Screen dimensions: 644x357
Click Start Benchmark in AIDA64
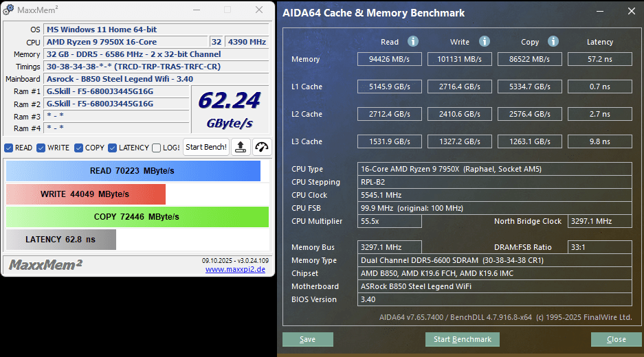tap(463, 339)
